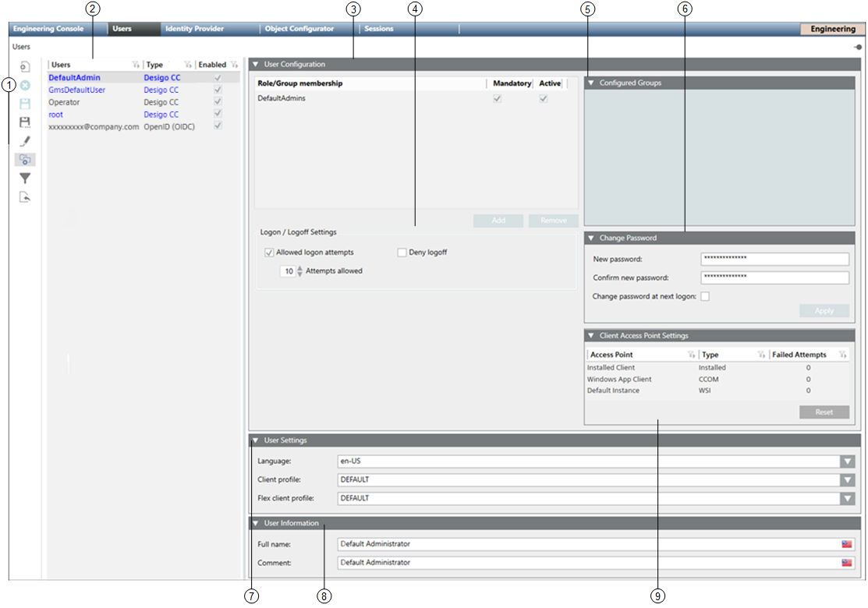868x608 pixels.
Task: Enable the Deny logoff checkbox
Action: tap(402, 253)
